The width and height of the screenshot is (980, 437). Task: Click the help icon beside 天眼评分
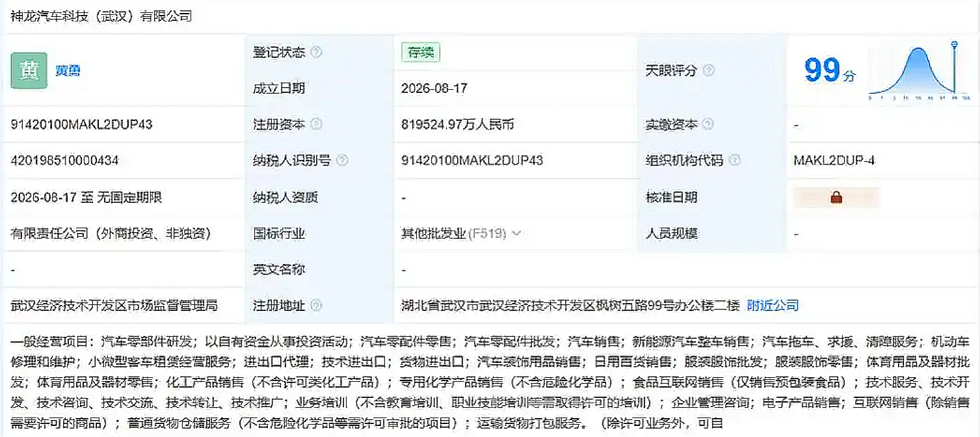point(709,70)
